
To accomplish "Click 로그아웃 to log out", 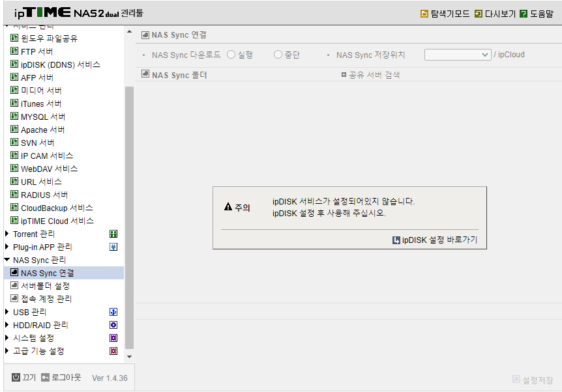I will [61, 377].
